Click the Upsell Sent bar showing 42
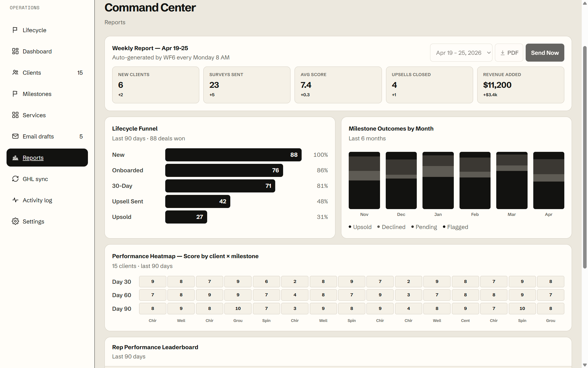588x368 pixels. [x=198, y=201]
